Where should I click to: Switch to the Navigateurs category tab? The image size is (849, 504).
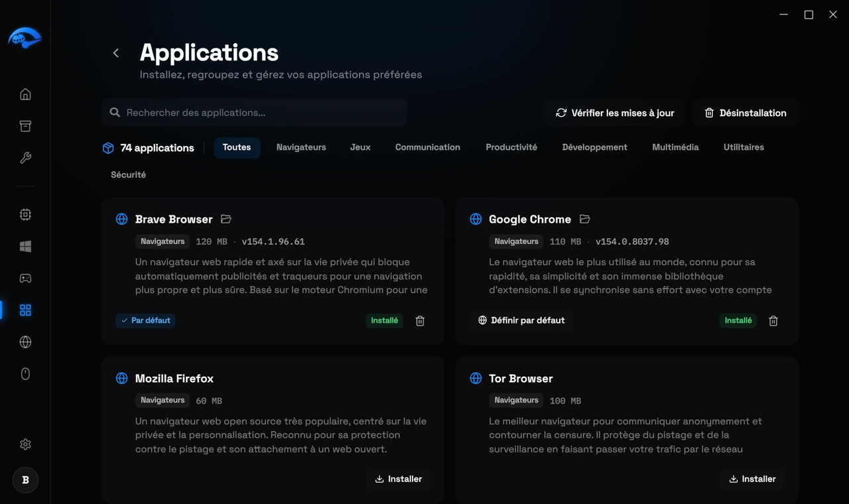301,147
